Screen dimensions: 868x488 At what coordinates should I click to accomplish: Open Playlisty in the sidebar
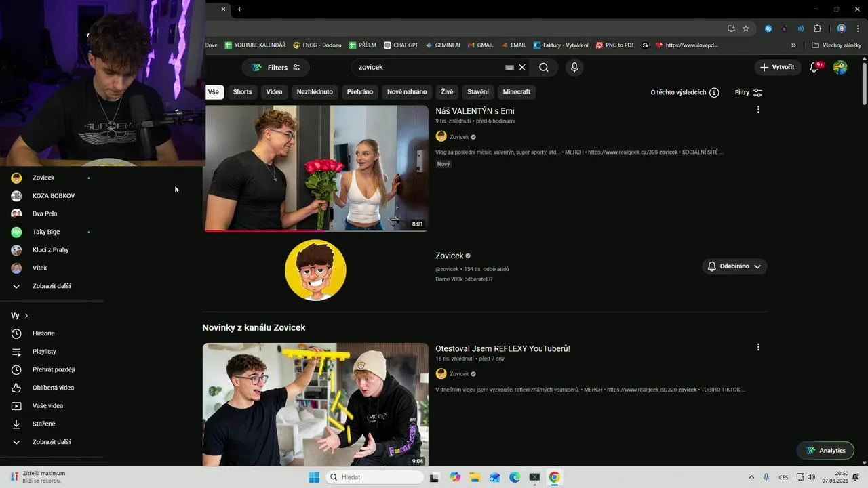pyautogui.click(x=52, y=352)
